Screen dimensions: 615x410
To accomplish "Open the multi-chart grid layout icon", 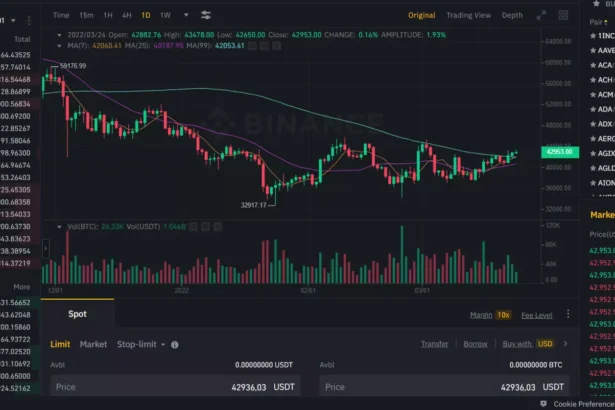I will pos(563,15).
